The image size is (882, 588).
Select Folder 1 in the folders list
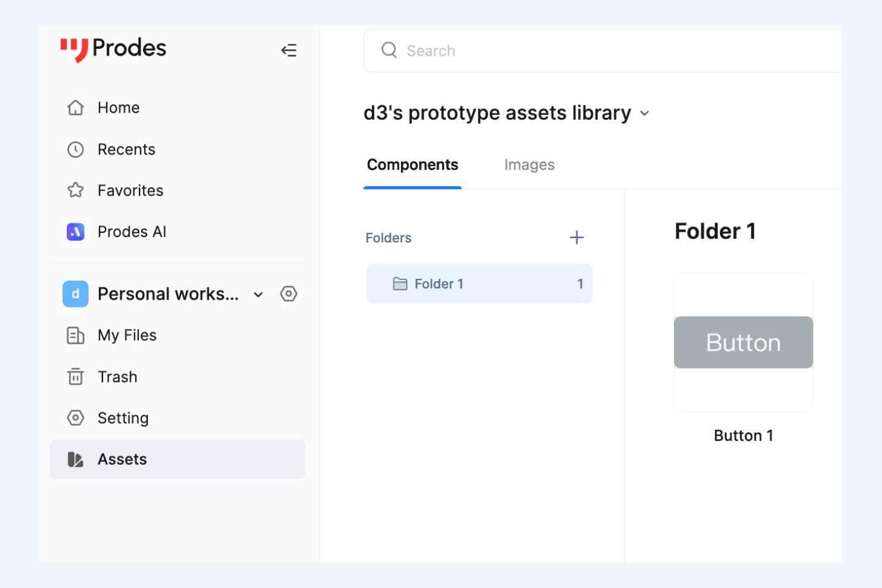480,284
